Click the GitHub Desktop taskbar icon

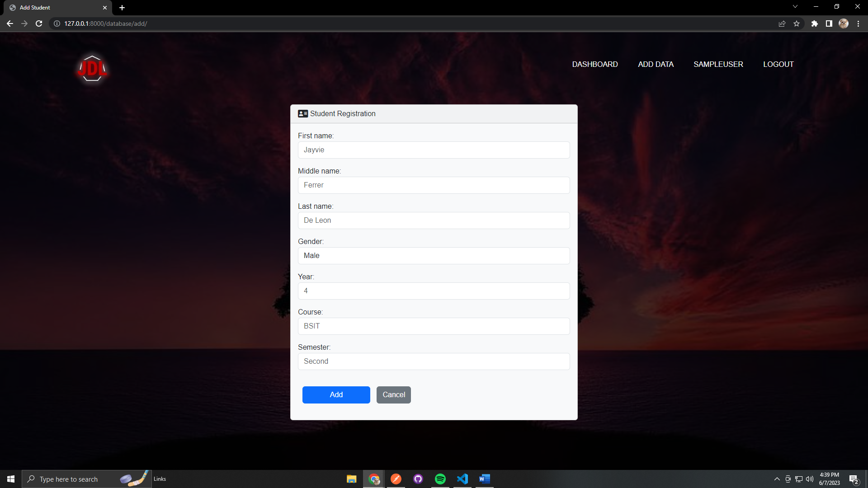tap(418, 479)
